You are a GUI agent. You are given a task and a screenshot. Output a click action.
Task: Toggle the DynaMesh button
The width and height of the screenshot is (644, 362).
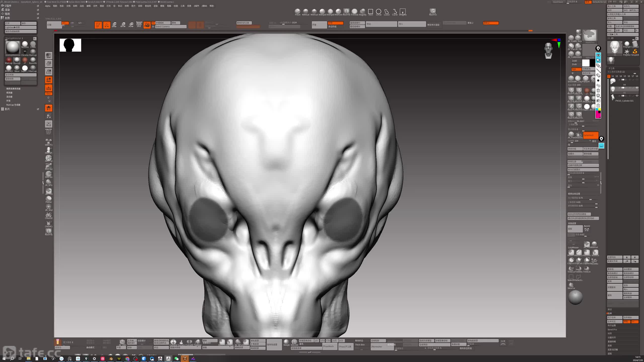click(590, 135)
